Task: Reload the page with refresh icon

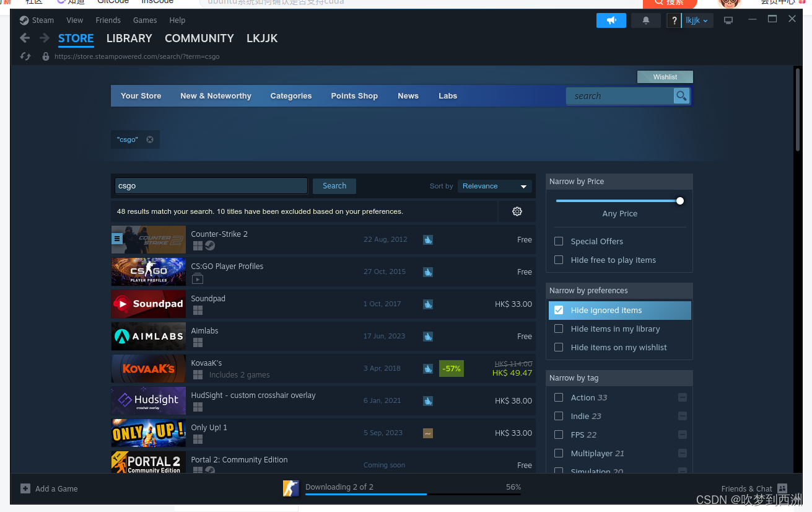Action: (25, 56)
